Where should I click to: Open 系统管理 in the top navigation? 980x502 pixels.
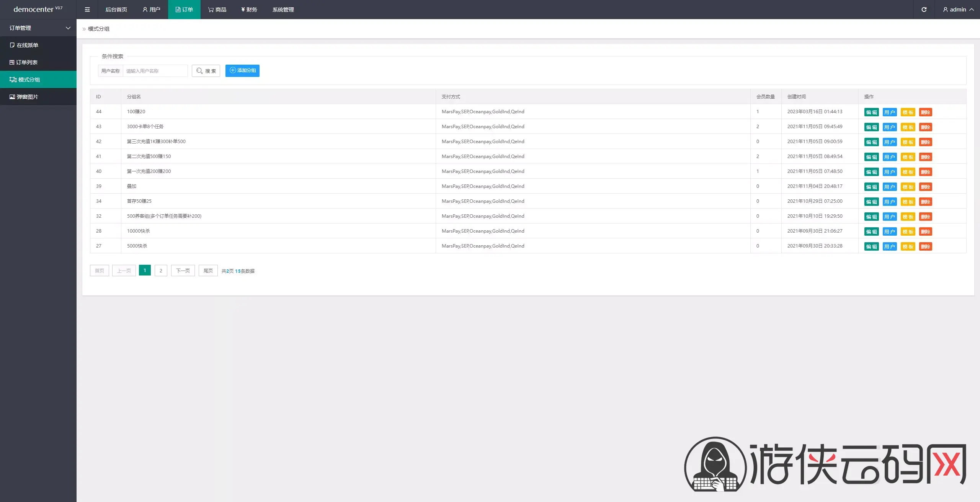tap(283, 10)
